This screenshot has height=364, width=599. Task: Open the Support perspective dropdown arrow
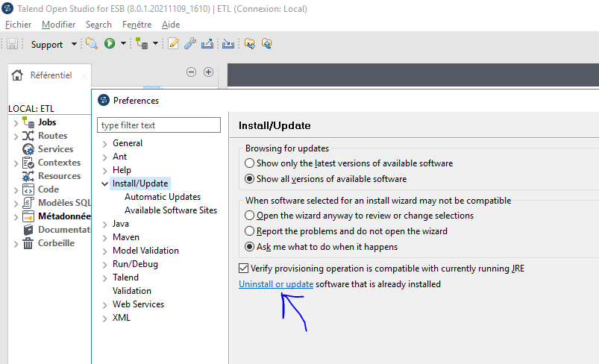coord(74,44)
